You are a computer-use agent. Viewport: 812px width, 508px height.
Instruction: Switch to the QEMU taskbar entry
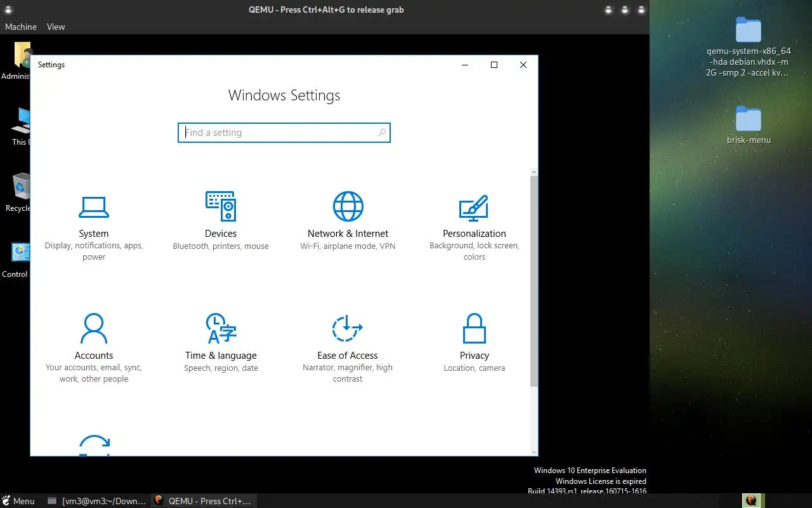pos(204,501)
